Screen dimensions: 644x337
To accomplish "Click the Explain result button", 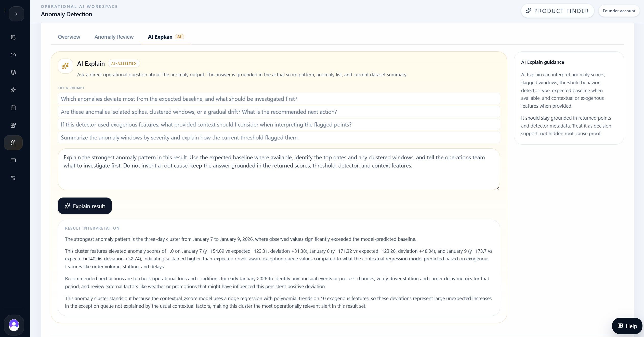I will click(85, 206).
